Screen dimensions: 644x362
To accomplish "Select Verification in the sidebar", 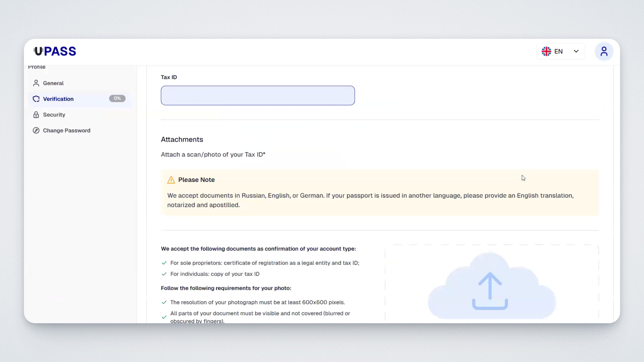I will (58, 99).
